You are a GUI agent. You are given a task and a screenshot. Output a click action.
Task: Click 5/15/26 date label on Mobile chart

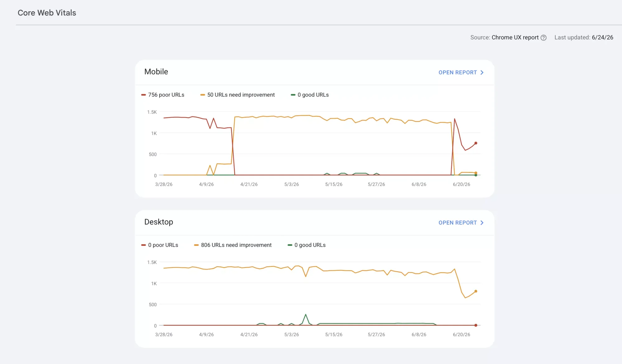pos(334,184)
